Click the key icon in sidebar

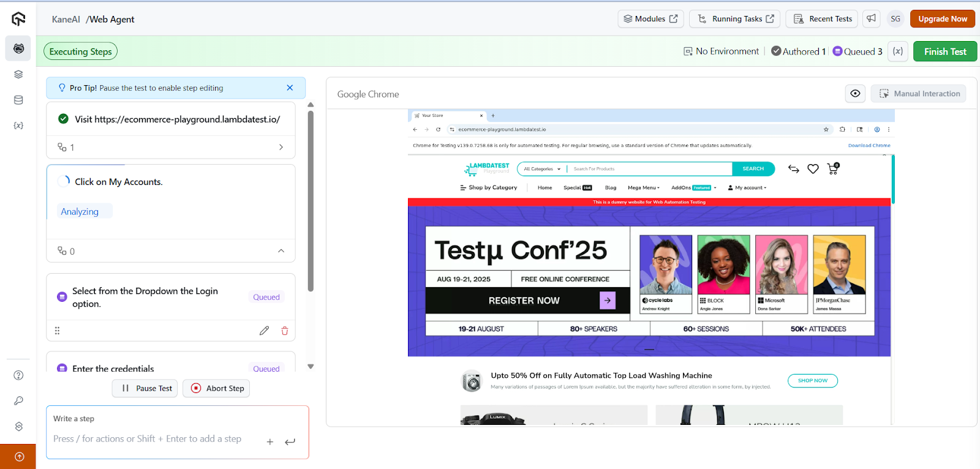click(18, 401)
